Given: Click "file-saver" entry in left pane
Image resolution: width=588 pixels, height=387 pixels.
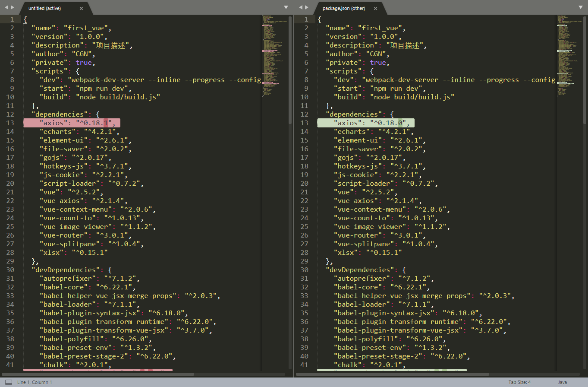Looking at the screenshot, I should click(x=85, y=149).
